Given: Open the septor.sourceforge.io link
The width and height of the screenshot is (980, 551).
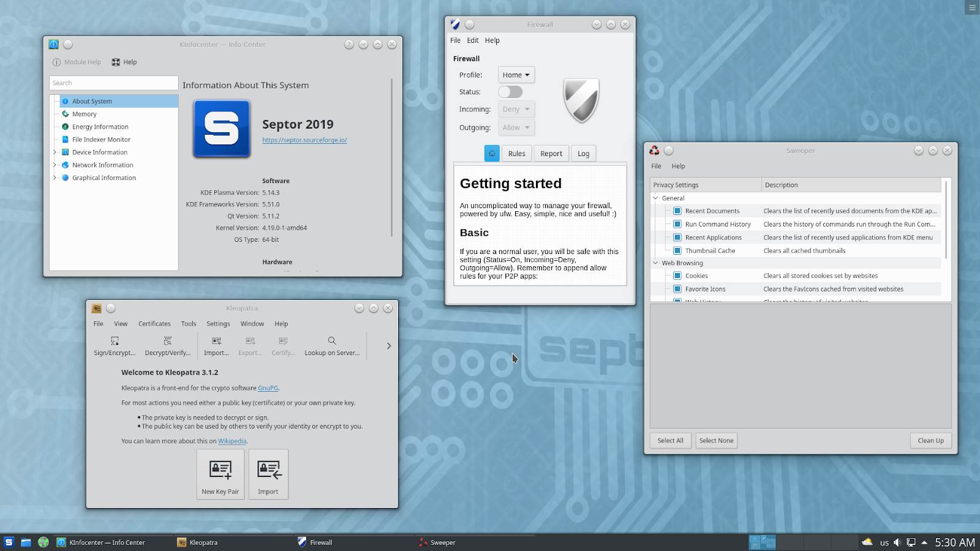Looking at the screenshot, I should click(304, 140).
